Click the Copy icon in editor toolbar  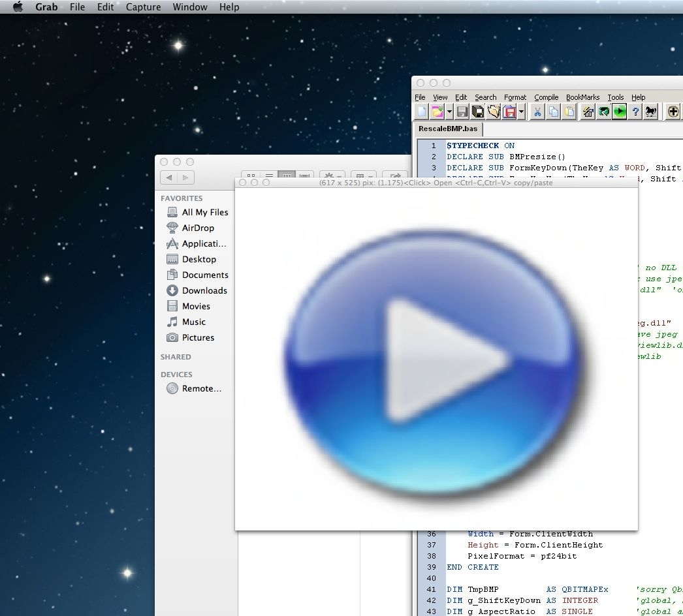[x=554, y=112]
